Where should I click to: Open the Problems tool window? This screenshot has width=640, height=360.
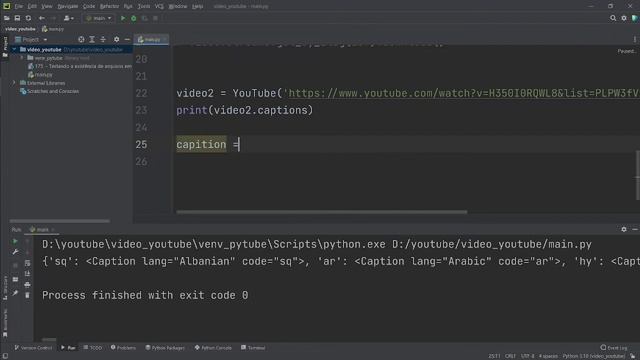click(123, 348)
